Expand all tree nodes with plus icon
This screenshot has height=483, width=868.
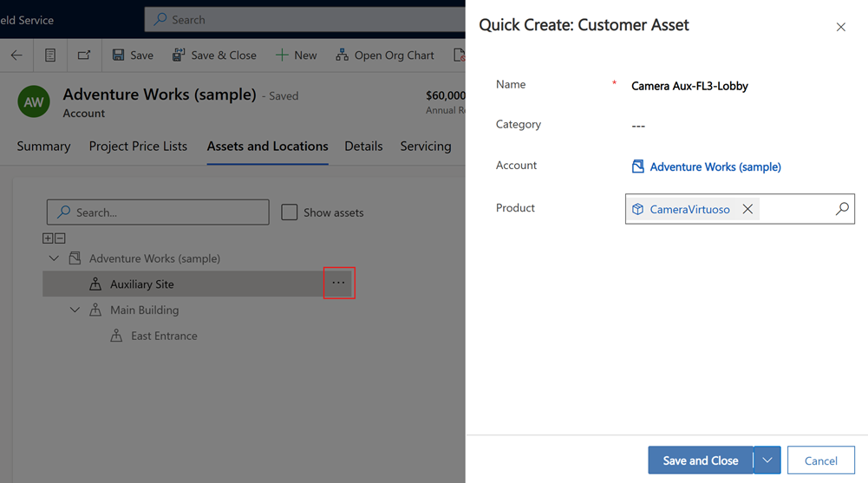click(49, 238)
